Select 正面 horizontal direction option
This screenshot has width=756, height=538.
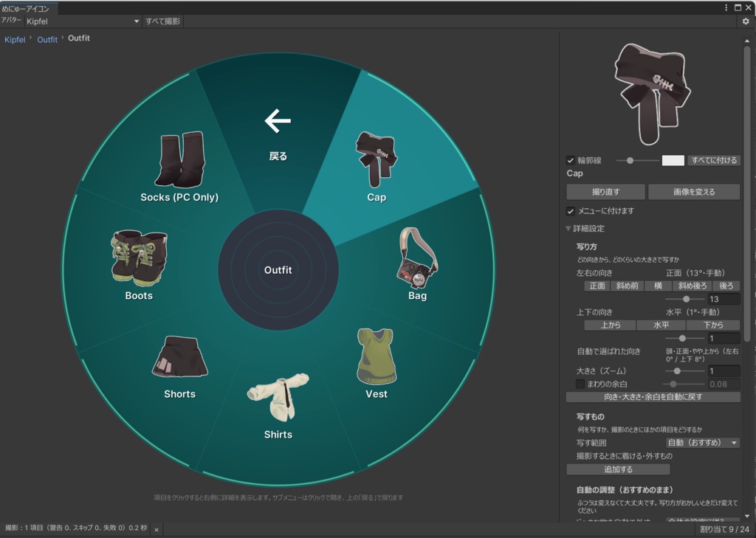597,286
